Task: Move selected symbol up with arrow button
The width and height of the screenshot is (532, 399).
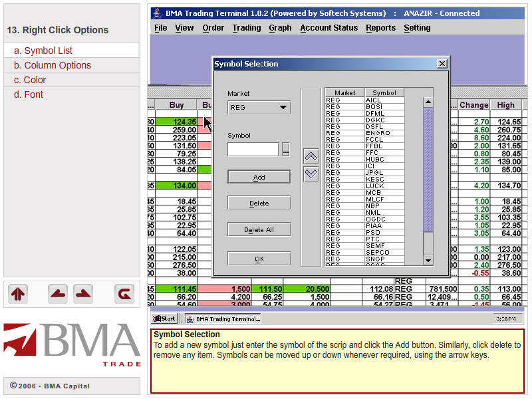Action: 311,156
